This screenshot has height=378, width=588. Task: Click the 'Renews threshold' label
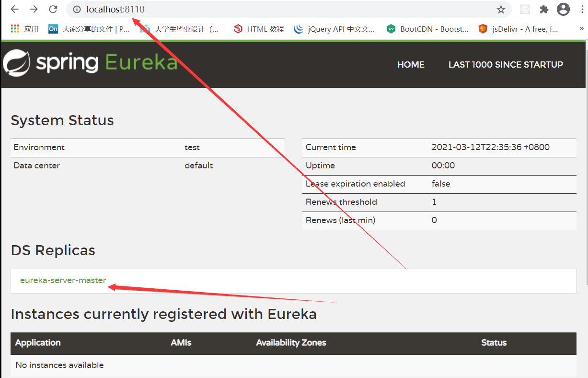[341, 202]
